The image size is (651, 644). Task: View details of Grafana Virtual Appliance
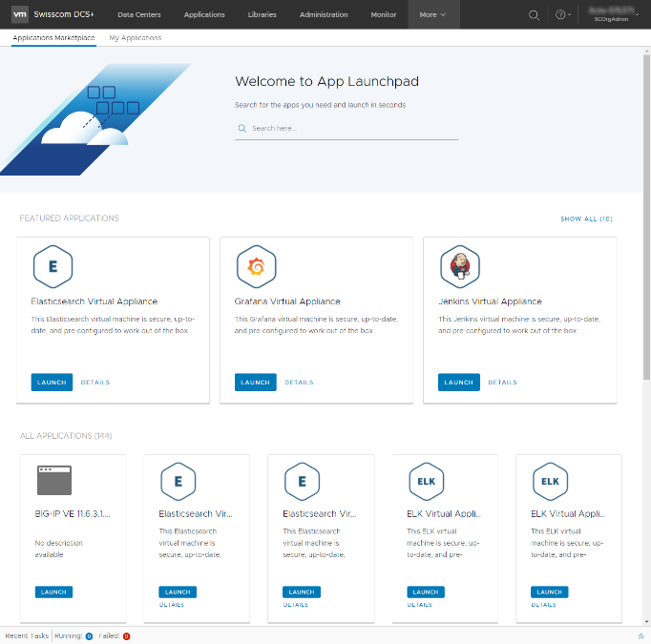299,383
